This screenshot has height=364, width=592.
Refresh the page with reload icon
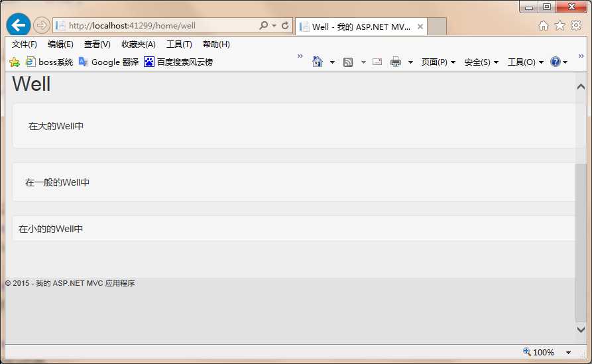(286, 25)
